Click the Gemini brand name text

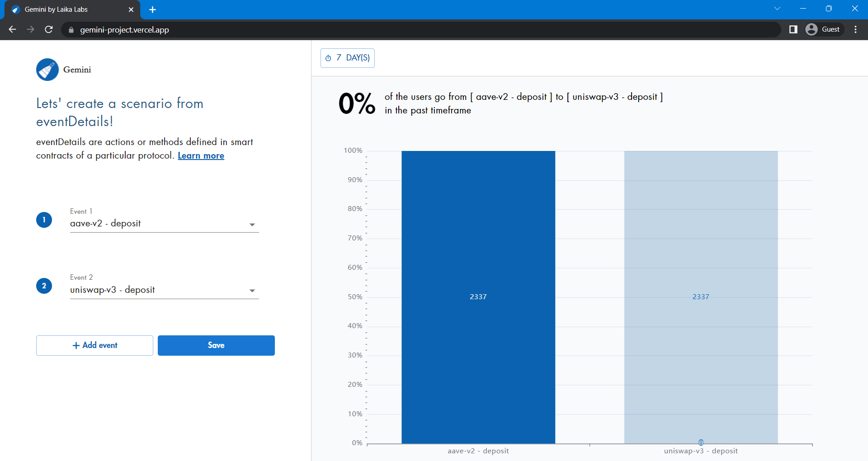pyautogui.click(x=77, y=70)
